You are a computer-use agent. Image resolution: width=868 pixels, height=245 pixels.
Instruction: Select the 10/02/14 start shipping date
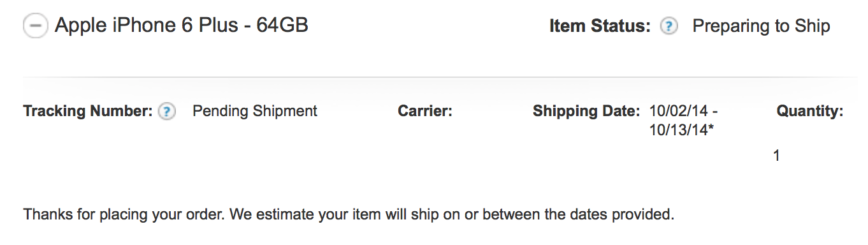pos(679,111)
